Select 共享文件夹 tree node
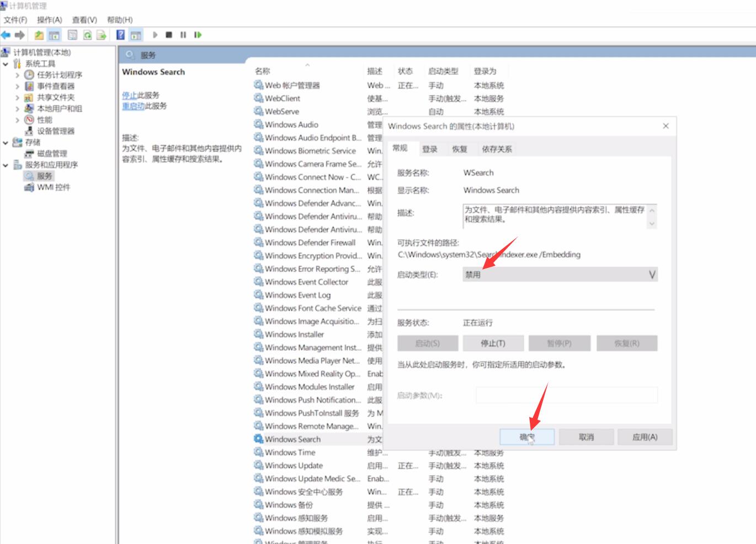Image resolution: width=756 pixels, height=544 pixels. 56,97
